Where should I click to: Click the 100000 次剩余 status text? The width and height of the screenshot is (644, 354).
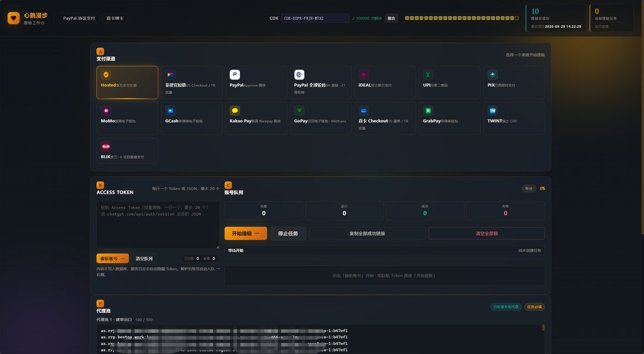point(367,18)
